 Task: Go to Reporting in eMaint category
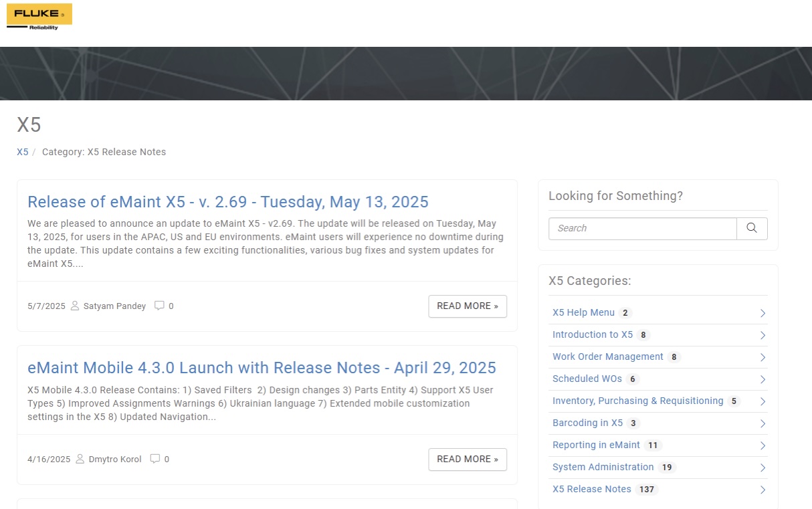coord(596,445)
